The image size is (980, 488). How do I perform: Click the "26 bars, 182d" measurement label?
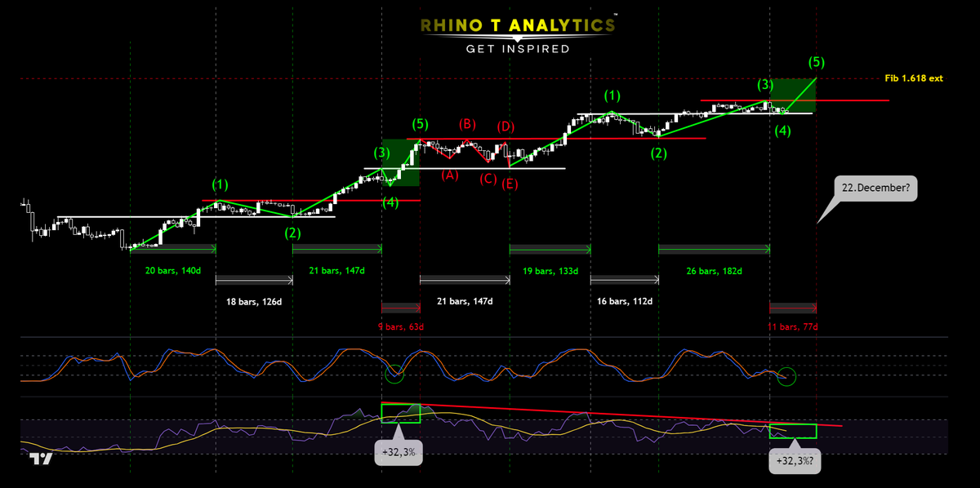715,270
